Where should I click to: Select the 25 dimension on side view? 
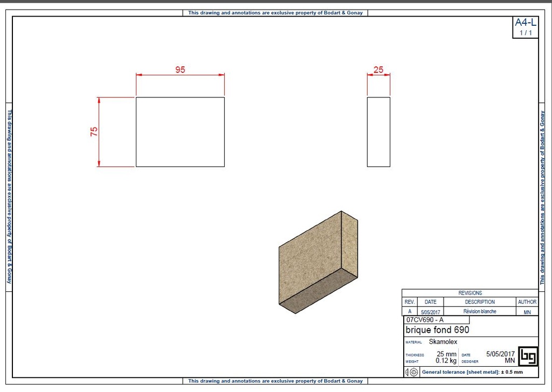pyautogui.click(x=378, y=70)
